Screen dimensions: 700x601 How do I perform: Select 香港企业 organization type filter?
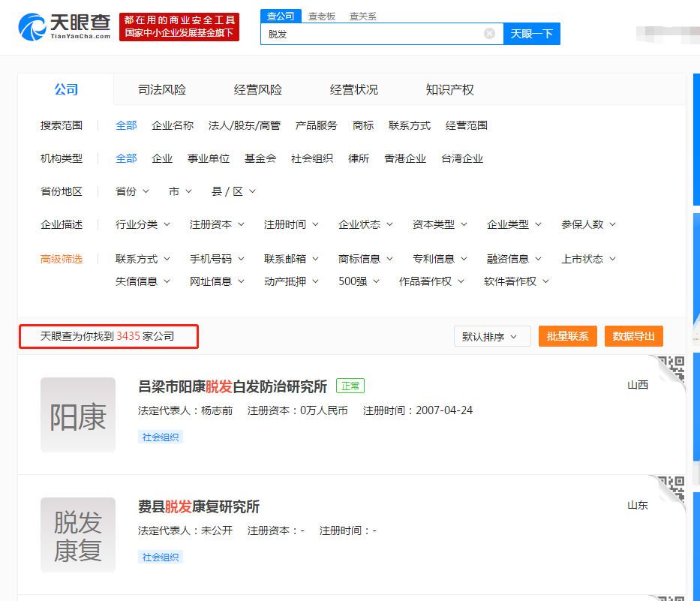pyautogui.click(x=405, y=158)
